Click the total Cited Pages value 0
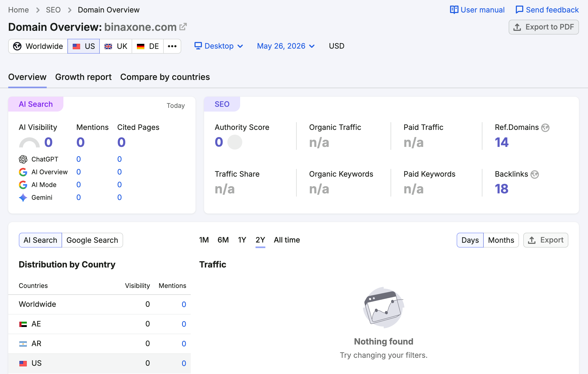 tap(122, 142)
